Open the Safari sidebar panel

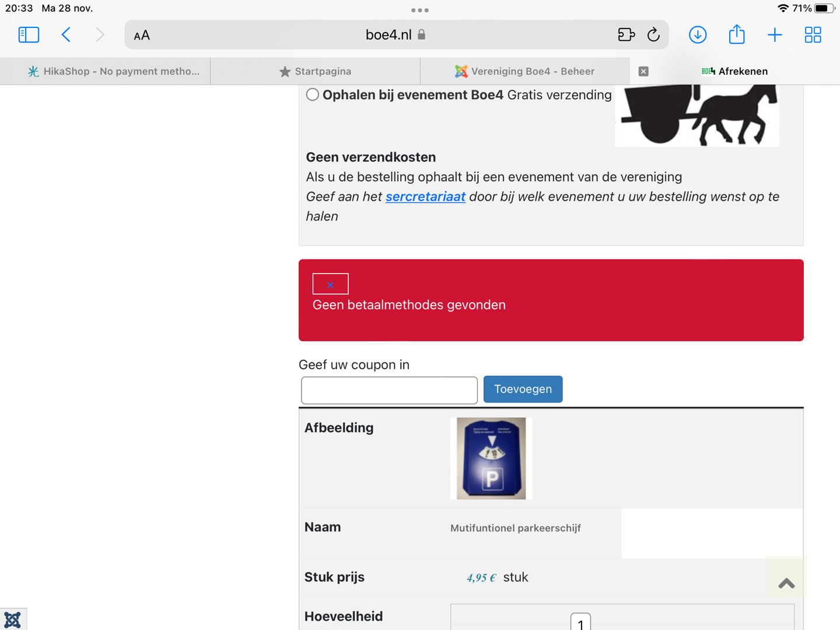pos(29,35)
